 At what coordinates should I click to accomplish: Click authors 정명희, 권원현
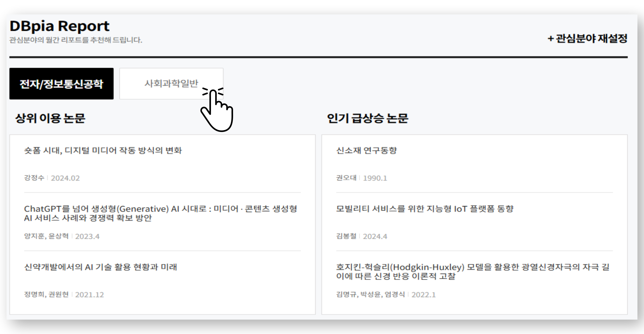46,295
